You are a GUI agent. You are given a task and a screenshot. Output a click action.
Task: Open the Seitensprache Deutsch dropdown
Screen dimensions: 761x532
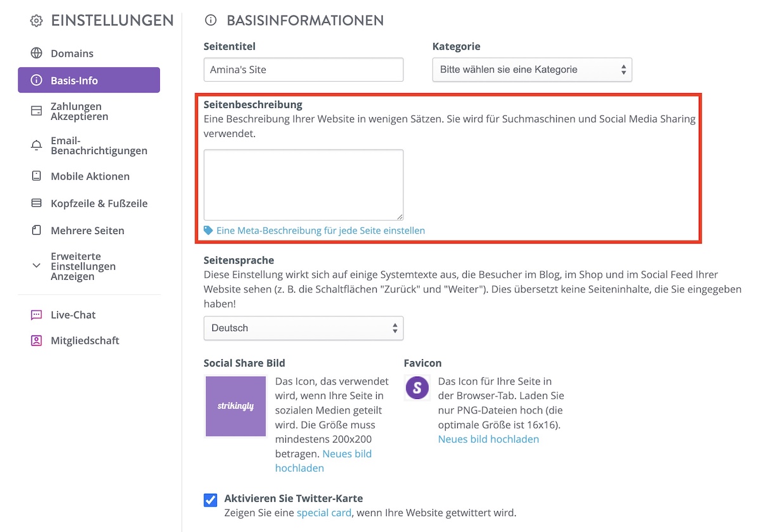pos(303,328)
